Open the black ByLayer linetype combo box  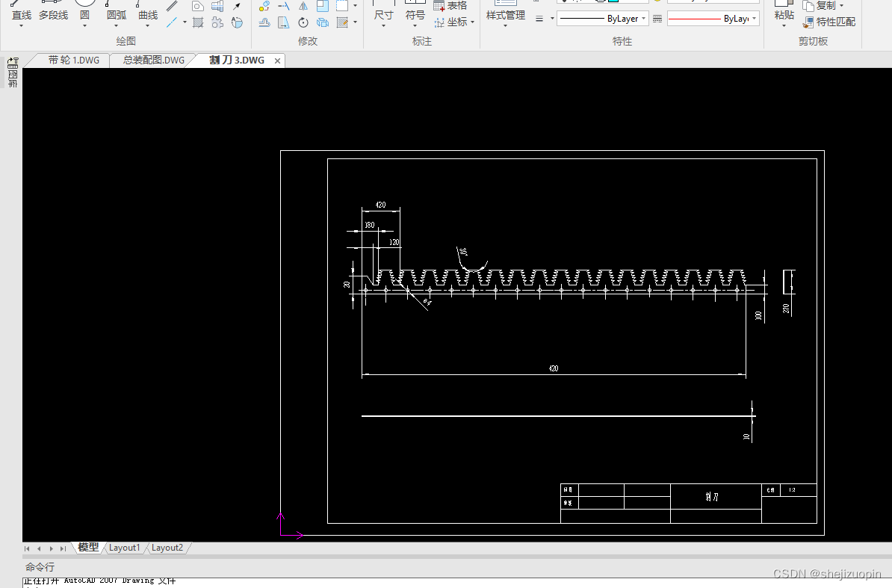pyautogui.click(x=602, y=19)
